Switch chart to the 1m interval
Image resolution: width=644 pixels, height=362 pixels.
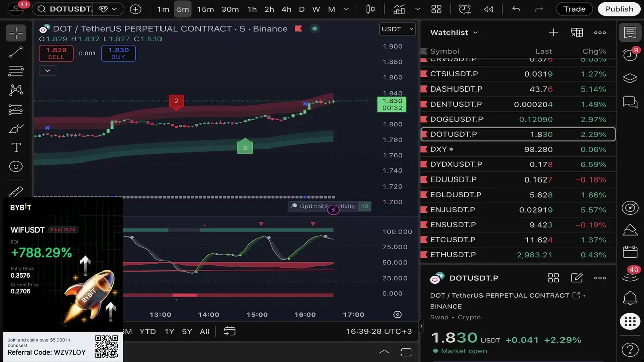tap(163, 9)
